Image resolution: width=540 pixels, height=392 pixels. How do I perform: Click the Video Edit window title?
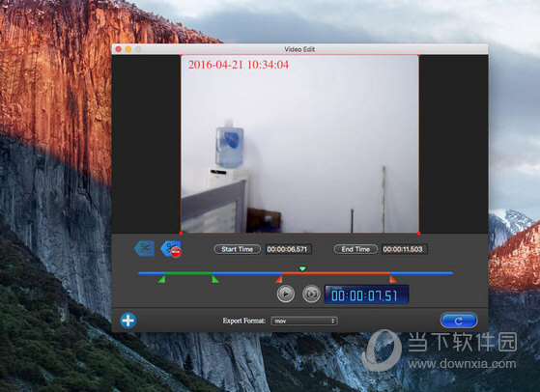pos(299,49)
